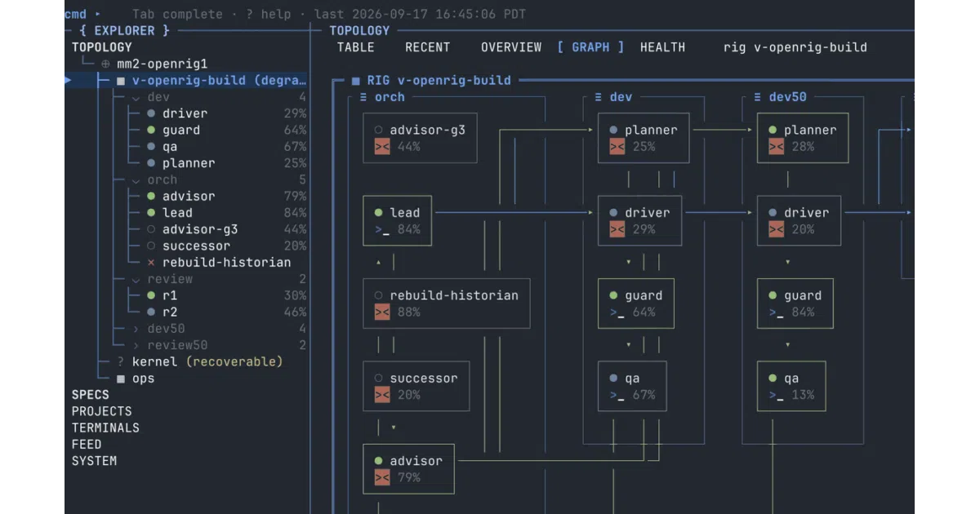This screenshot has width=980, height=514.
Task: Select qa 67% in the explorer tree
Action: tap(226, 147)
